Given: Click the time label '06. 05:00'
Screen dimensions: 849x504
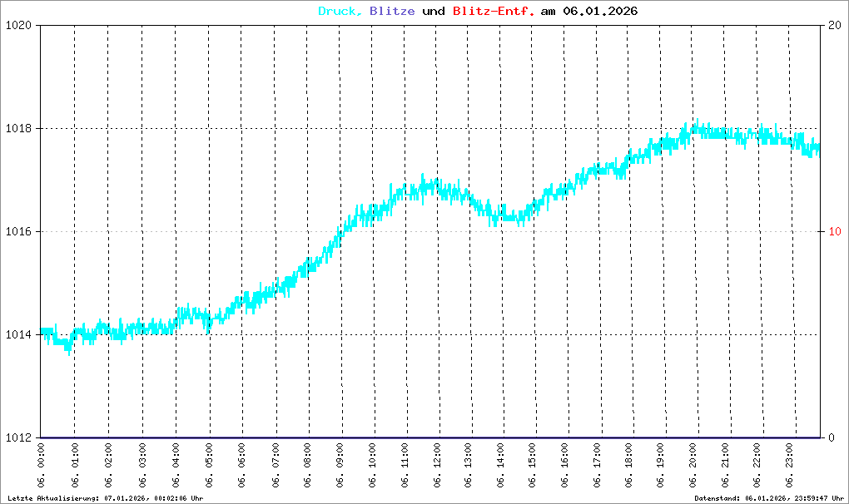Looking at the screenshot, I should (210, 466).
